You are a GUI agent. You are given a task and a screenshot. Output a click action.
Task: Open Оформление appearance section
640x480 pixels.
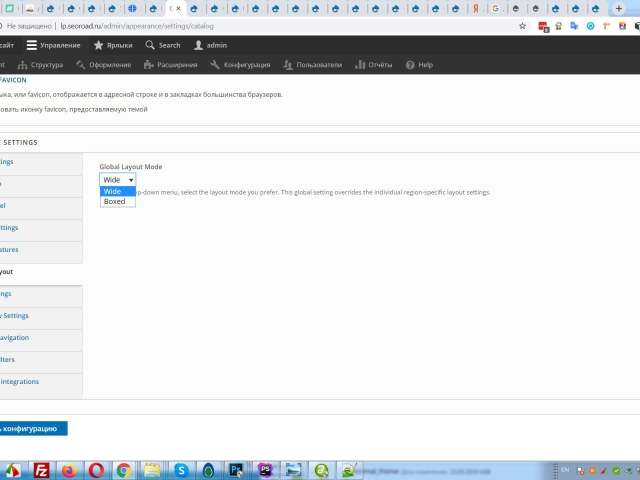103,65
